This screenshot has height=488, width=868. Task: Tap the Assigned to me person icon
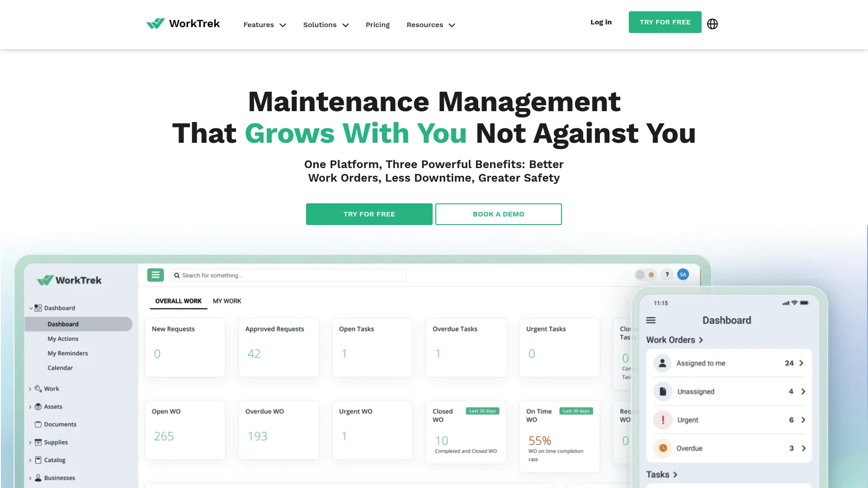tap(662, 363)
